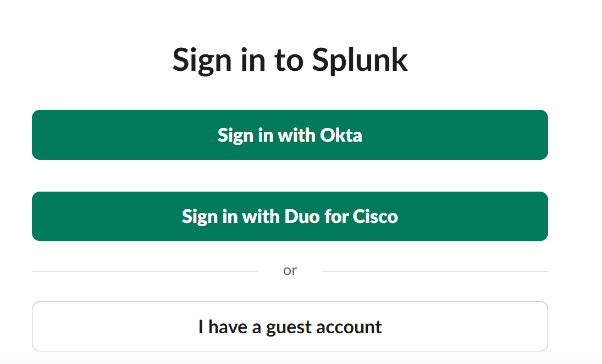Select the topmost green sign-in button
This screenshot has height=364, width=602.
click(x=290, y=135)
